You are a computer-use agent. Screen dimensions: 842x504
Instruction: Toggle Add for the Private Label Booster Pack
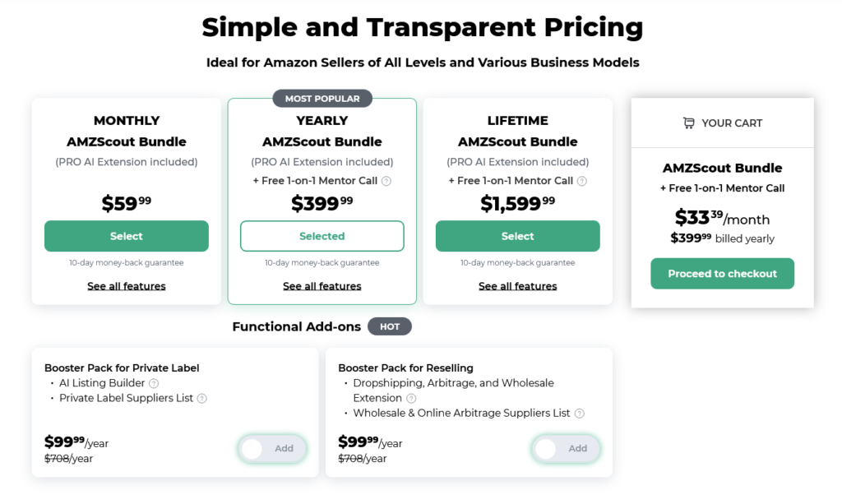(x=272, y=448)
